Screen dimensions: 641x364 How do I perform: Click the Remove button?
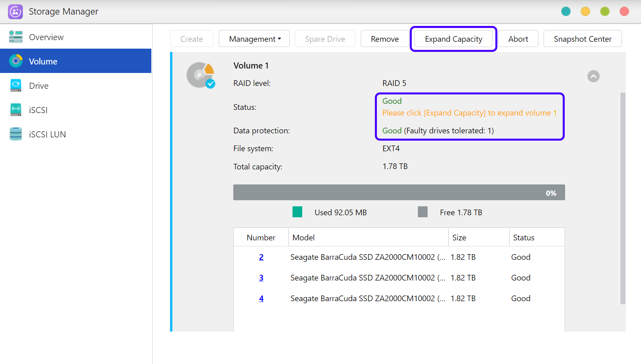(384, 39)
